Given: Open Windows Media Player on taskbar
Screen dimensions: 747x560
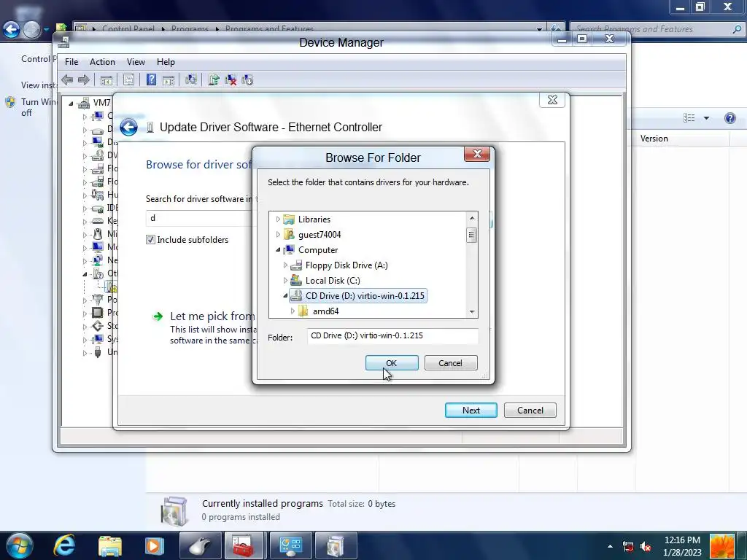Looking at the screenshot, I should click(x=154, y=545).
